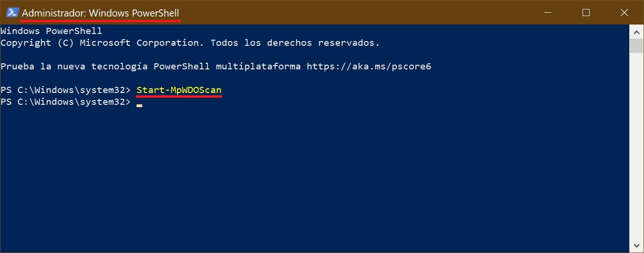
Task: Click the scrollbar up arrow
Action: 636,31
